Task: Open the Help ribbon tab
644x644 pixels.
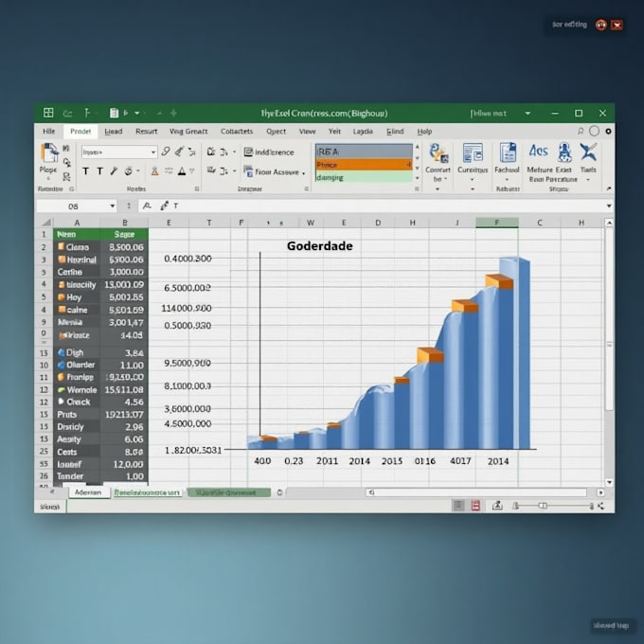Action: pos(424,132)
